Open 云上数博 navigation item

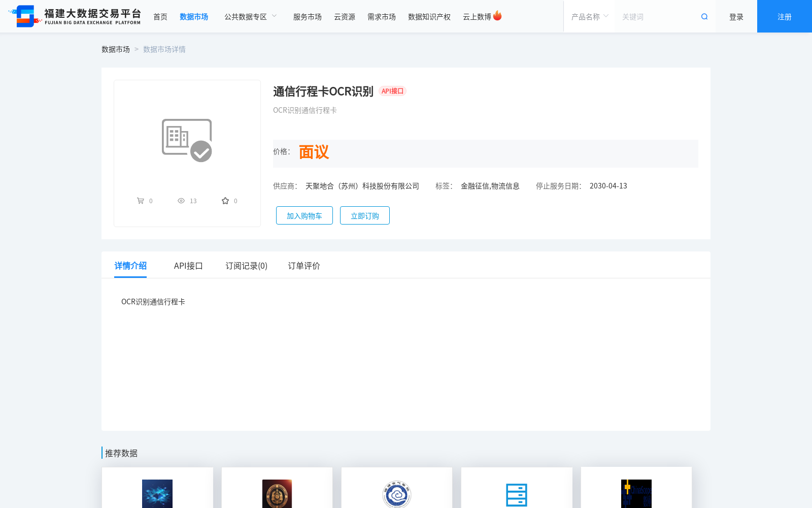click(477, 17)
